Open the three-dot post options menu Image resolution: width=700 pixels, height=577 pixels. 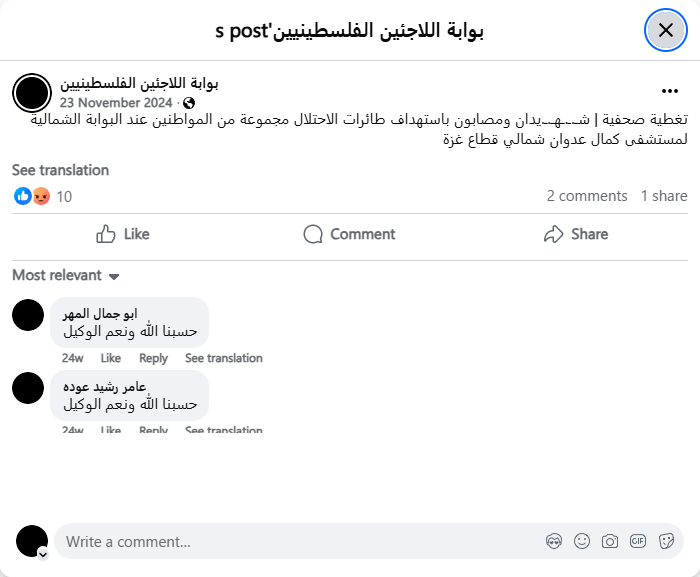click(670, 91)
